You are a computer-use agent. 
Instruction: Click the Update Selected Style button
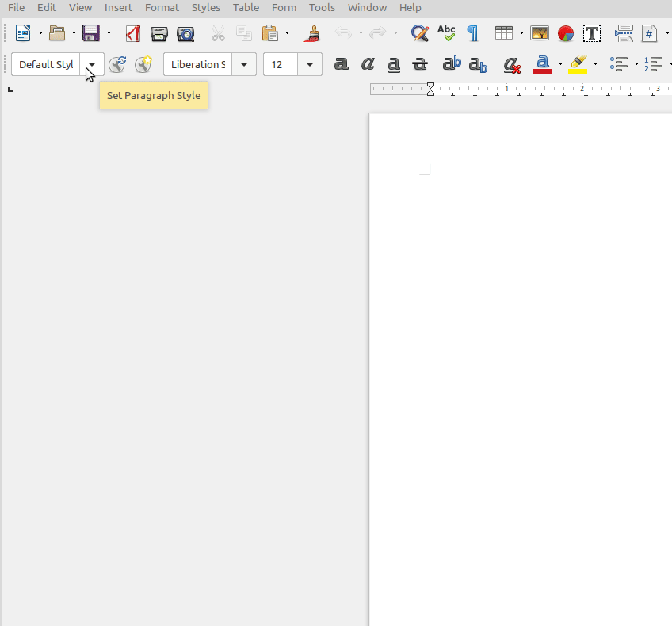[x=117, y=64]
